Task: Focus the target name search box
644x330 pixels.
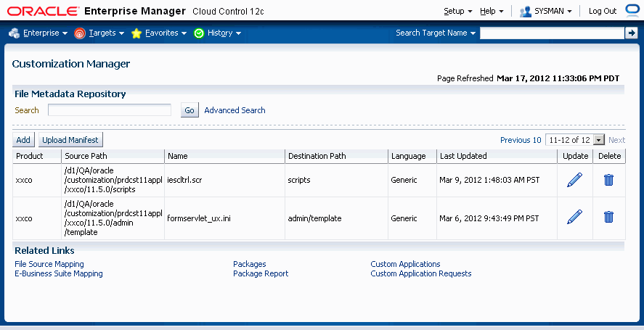Action: (552, 33)
